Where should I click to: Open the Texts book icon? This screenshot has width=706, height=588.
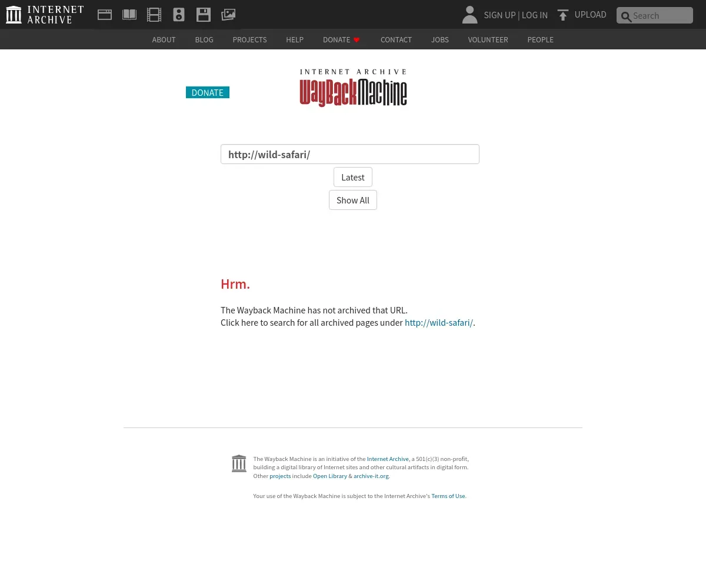pos(129,15)
